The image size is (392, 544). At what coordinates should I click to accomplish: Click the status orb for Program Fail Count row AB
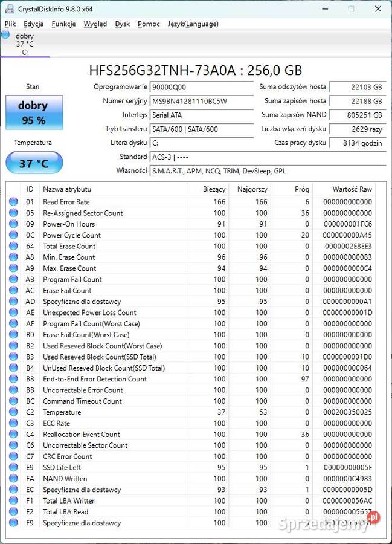[x=13, y=279]
